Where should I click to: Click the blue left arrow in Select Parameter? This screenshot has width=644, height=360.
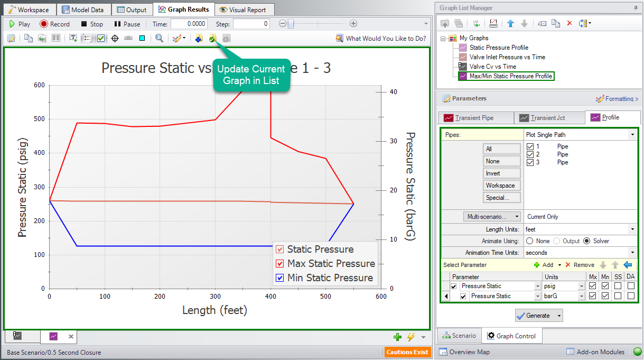[628, 265]
